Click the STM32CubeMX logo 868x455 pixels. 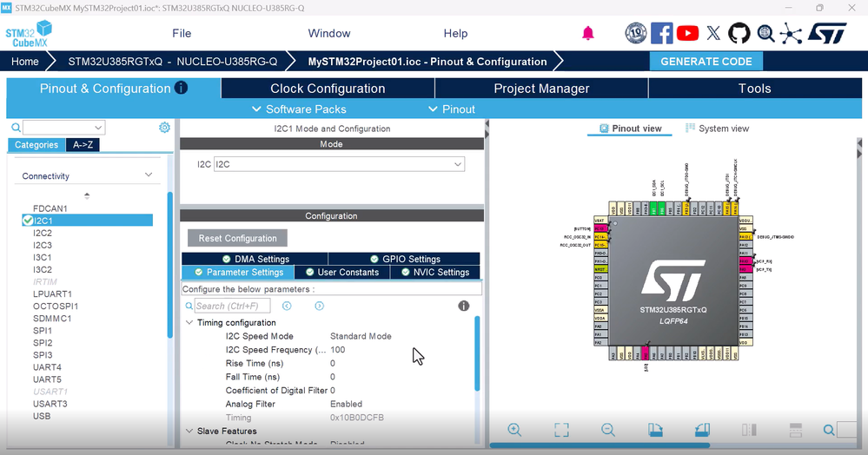[x=29, y=34]
